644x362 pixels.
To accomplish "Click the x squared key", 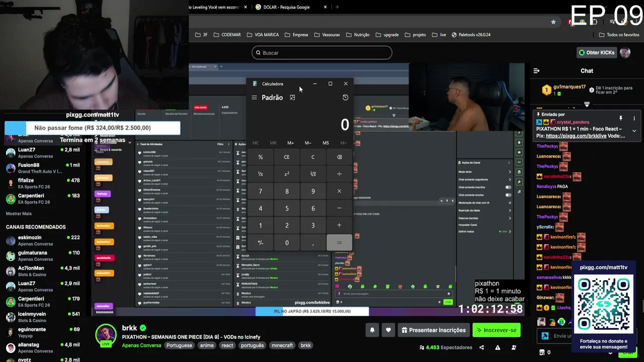I will (287, 174).
